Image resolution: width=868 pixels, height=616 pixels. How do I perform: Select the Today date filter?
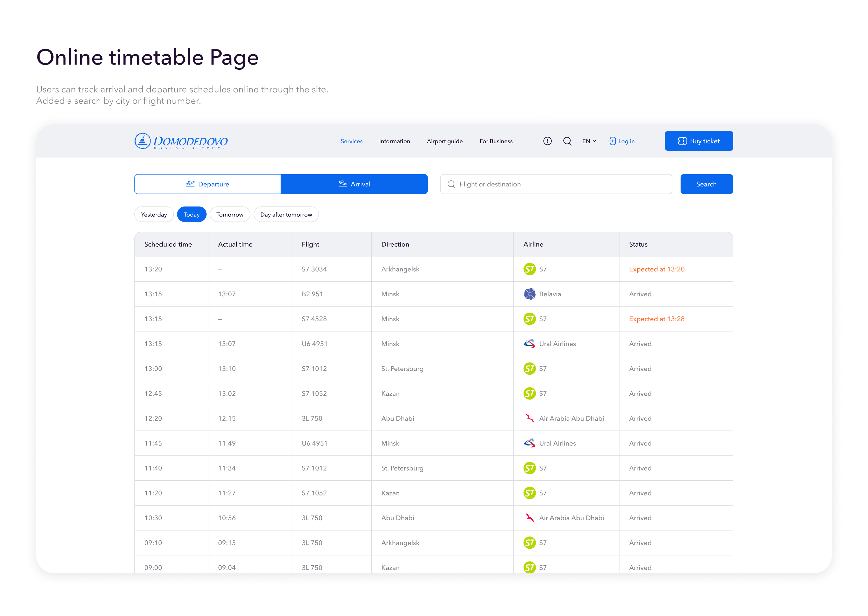coord(192,214)
